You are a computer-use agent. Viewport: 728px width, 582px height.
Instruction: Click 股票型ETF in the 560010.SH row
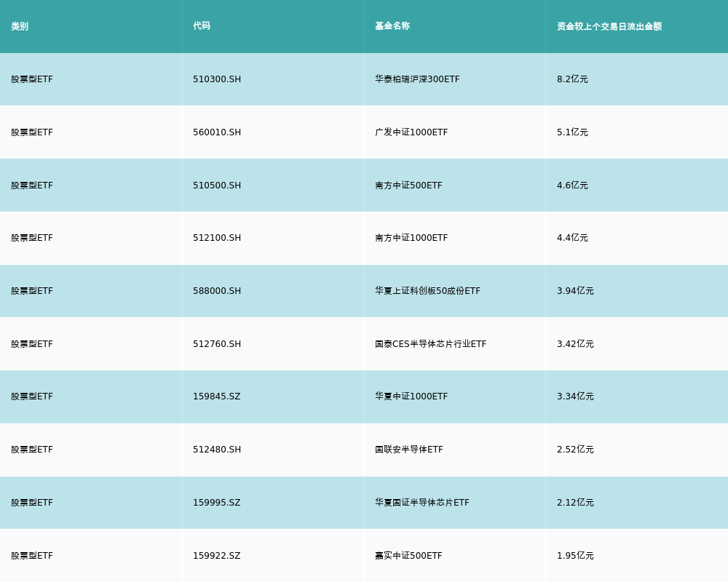pyautogui.click(x=32, y=132)
